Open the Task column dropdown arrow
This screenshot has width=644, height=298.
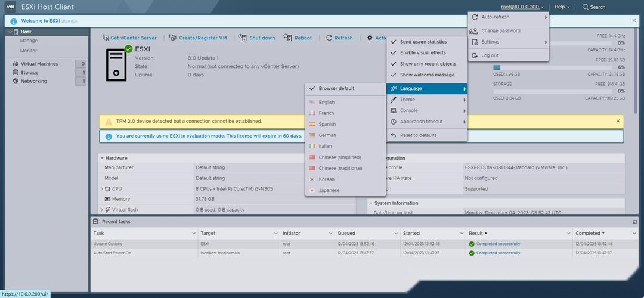[x=193, y=233]
